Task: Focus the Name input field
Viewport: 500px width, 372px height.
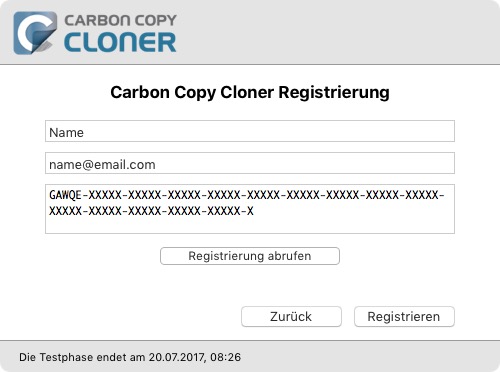Action: coord(250,131)
